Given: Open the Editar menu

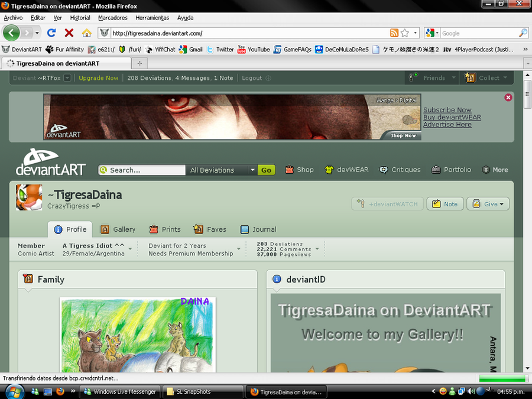Looking at the screenshot, I should coord(38,18).
